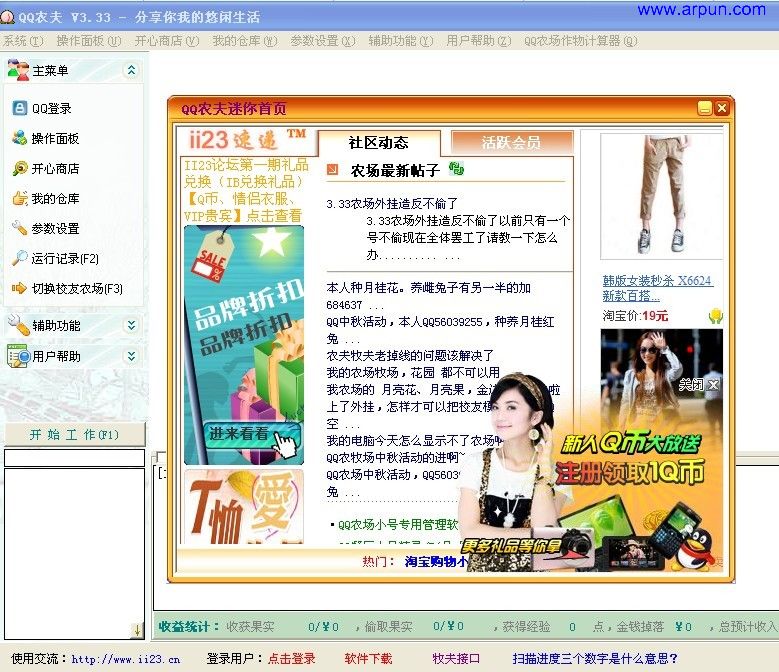Expand the 辅助功能 section chevron
This screenshot has width=779, height=672.
pyautogui.click(x=131, y=325)
